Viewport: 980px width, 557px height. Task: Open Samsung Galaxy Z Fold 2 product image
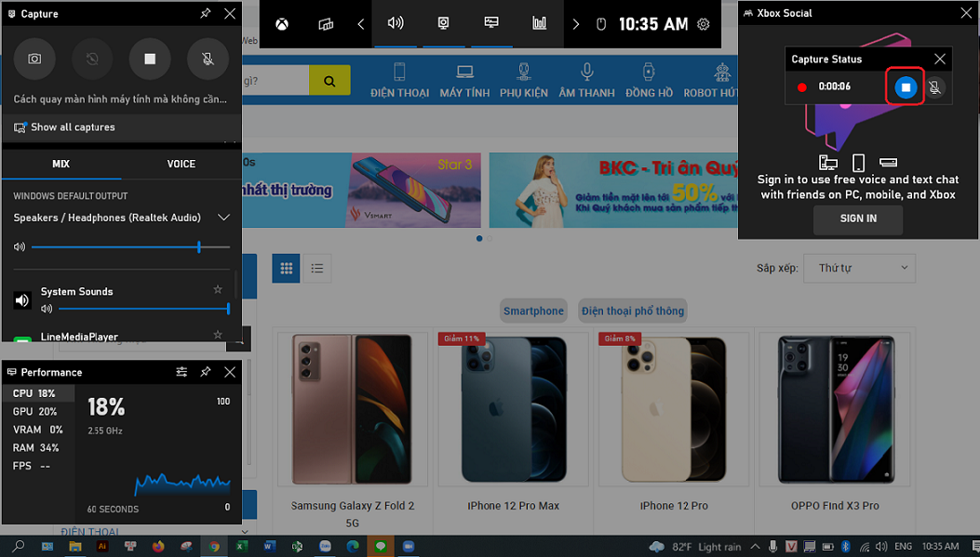353,409
